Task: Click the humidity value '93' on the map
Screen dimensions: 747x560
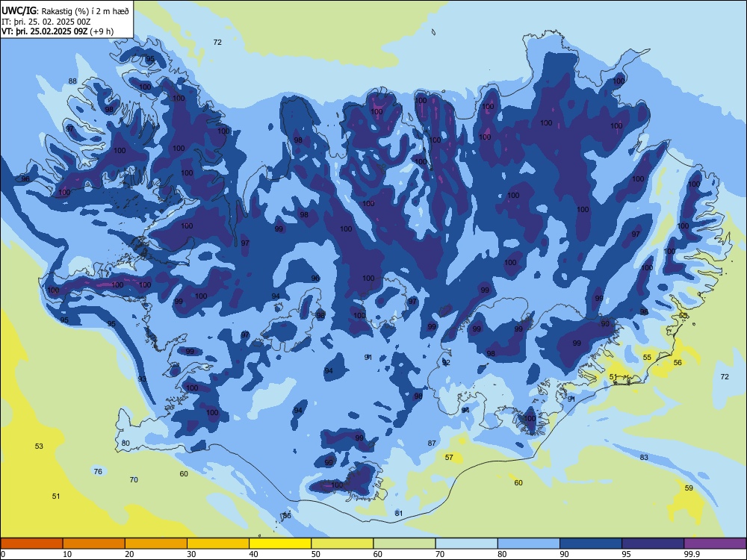Action: (x=142, y=379)
